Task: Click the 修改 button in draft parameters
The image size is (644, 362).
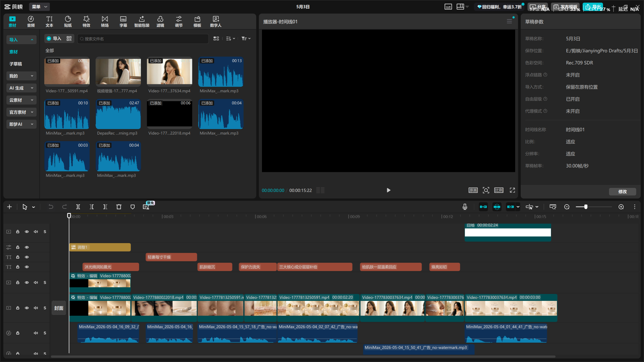Action: pyautogui.click(x=622, y=191)
